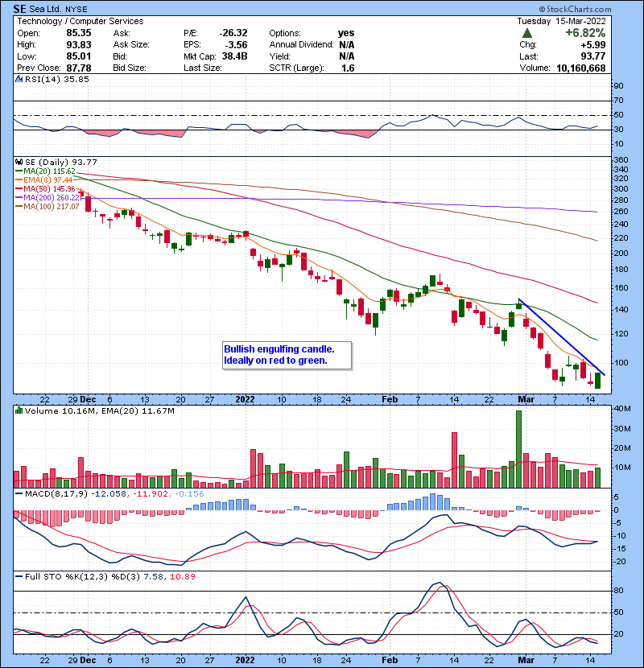Click the +6.82% percent change value
The image size is (644, 668).
click(585, 33)
